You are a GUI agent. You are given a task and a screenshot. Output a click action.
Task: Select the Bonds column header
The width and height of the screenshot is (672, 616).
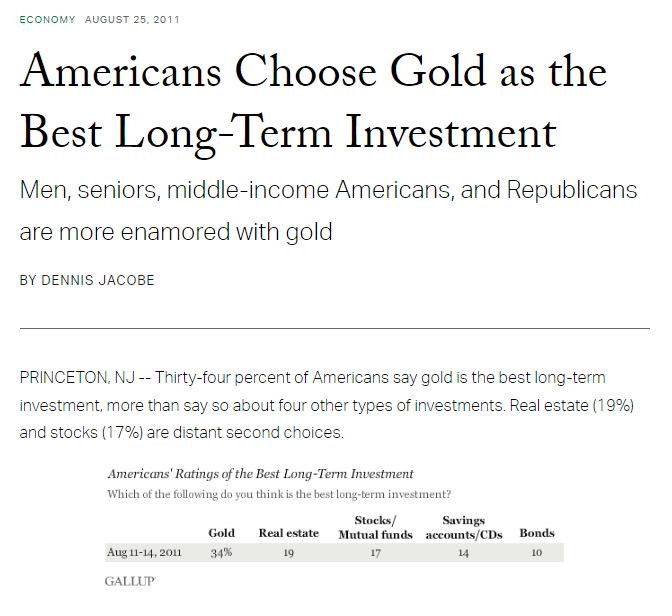537,533
